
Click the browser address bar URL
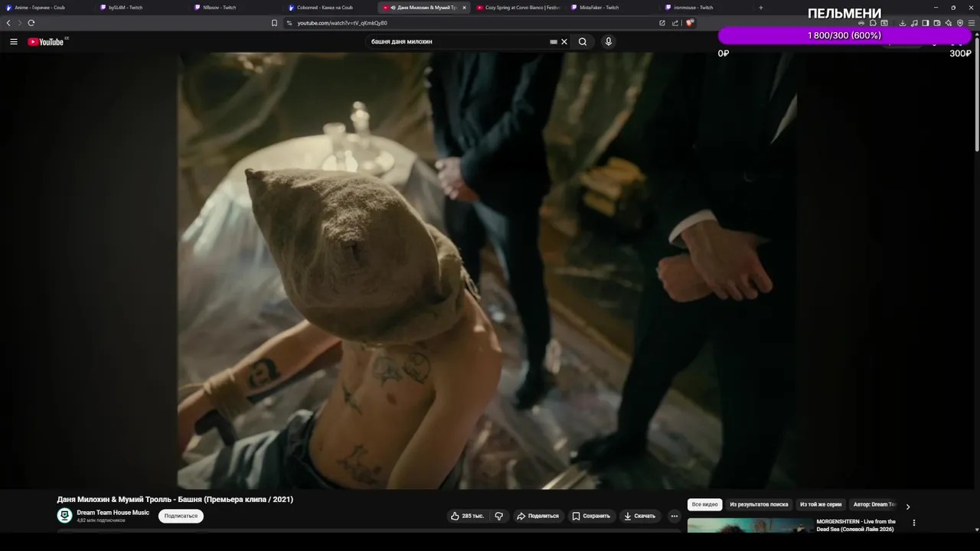(342, 23)
